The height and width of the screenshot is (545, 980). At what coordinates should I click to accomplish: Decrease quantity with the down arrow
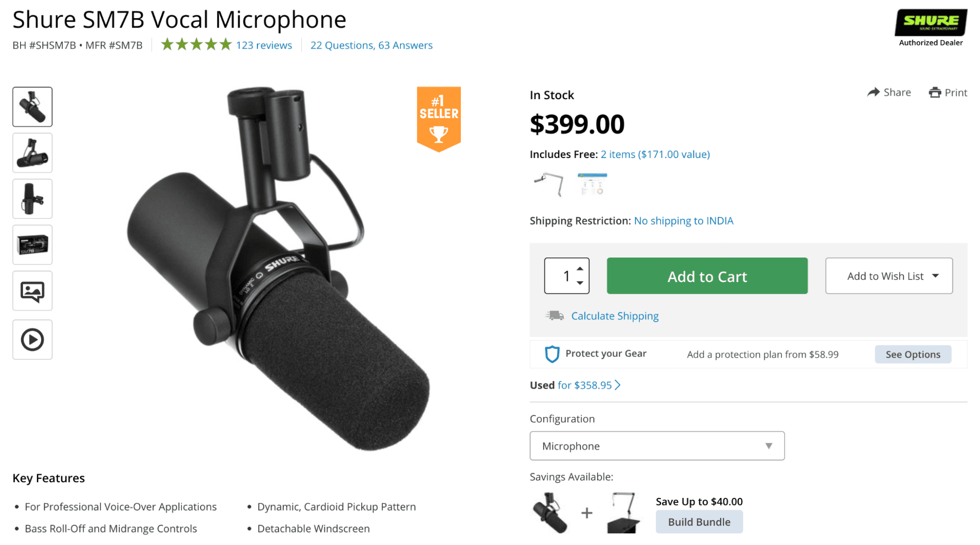pos(580,283)
